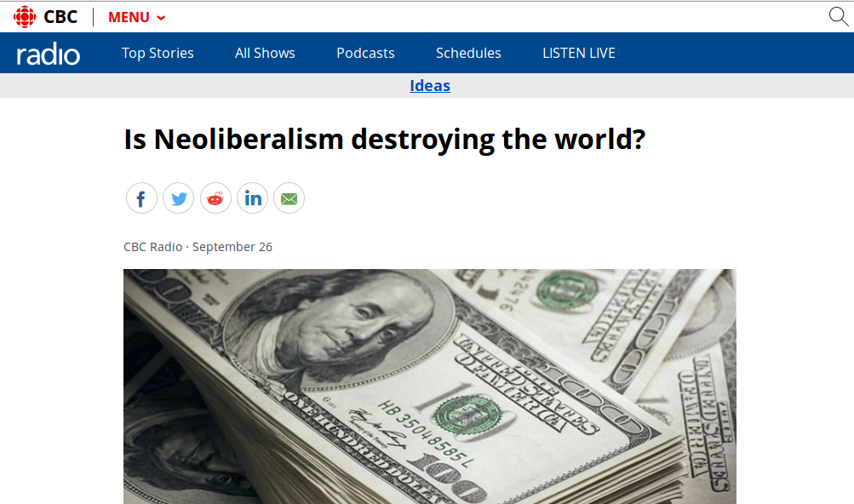
Task: Click the chevron beside MENU
Action: [161, 18]
